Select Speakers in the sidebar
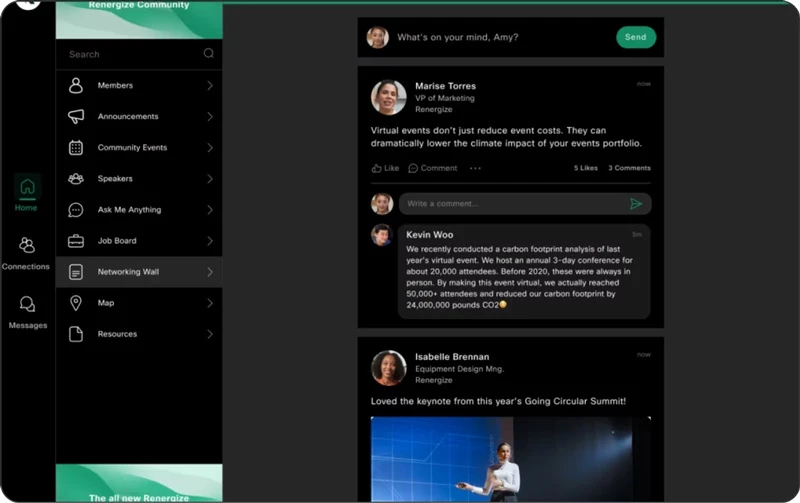The height and width of the screenshot is (503, 800). click(115, 179)
